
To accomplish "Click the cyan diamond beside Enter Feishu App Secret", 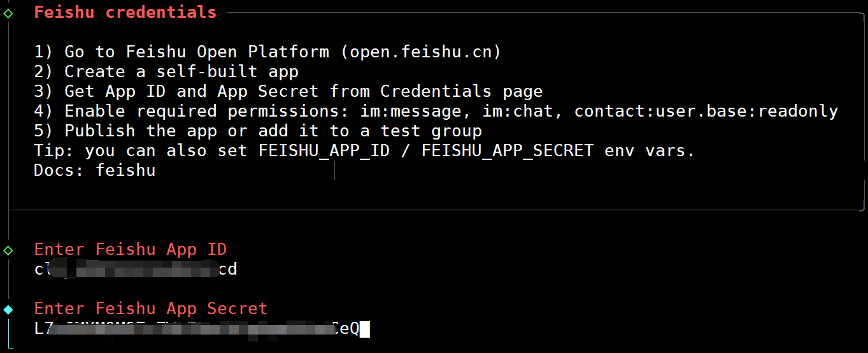I will click(8, 310).
